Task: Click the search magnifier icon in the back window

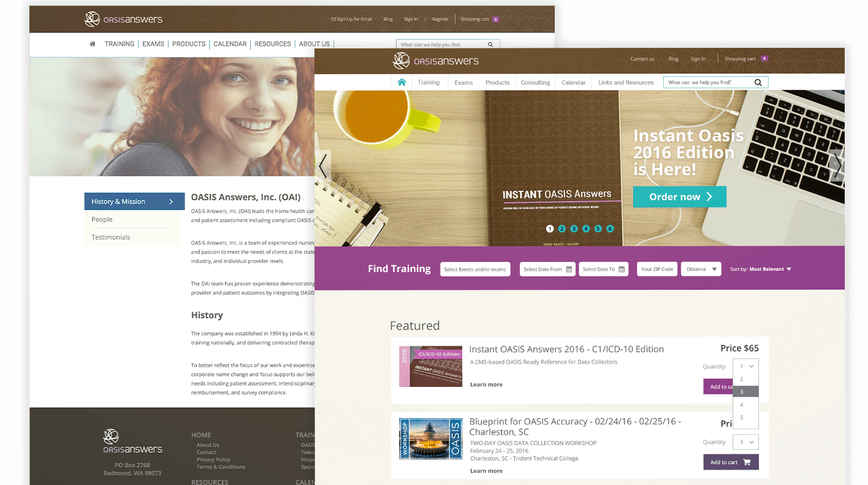Action: pyautogui.click(x=490, y=45)
